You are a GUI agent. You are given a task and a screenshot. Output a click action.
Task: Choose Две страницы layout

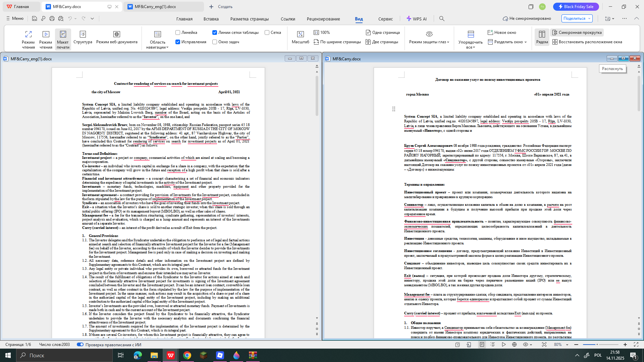(x=382, y=42)
